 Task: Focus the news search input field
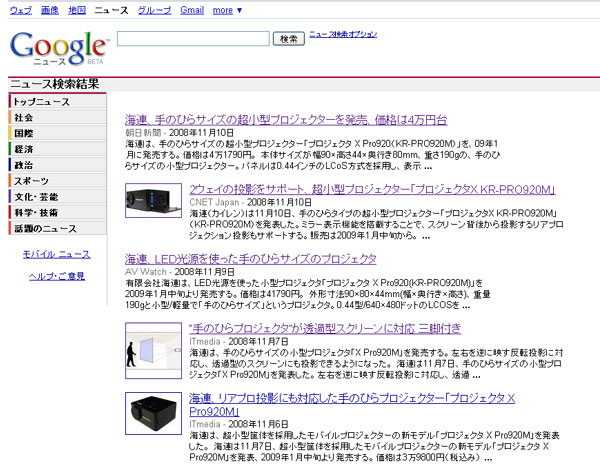193,39
